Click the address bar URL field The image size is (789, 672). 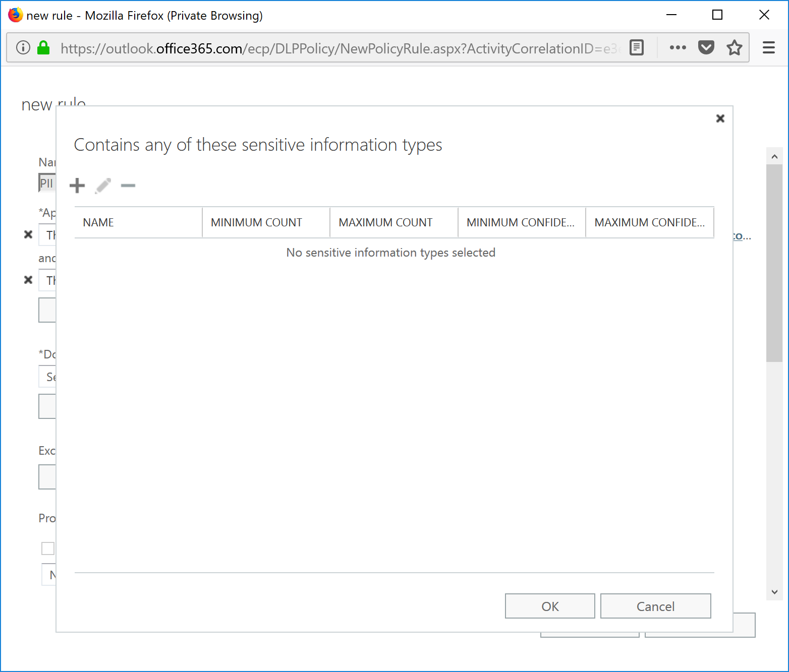coord(338,48)
